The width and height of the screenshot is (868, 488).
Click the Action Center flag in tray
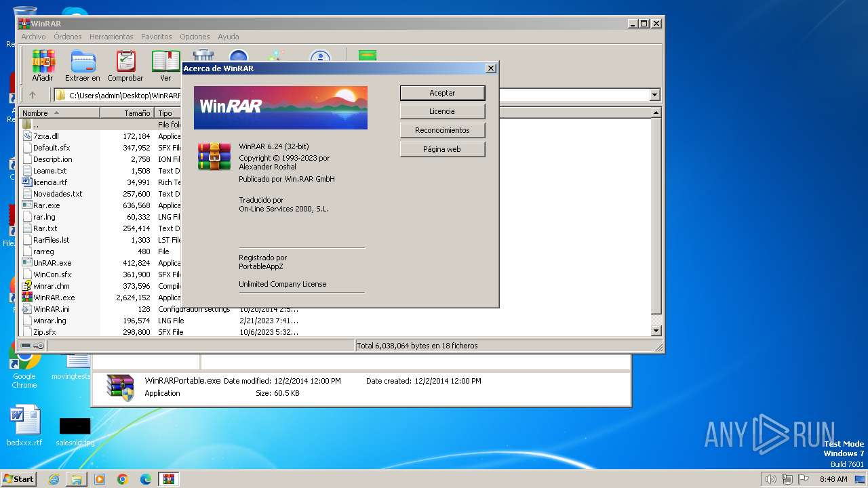pos(803,479)
